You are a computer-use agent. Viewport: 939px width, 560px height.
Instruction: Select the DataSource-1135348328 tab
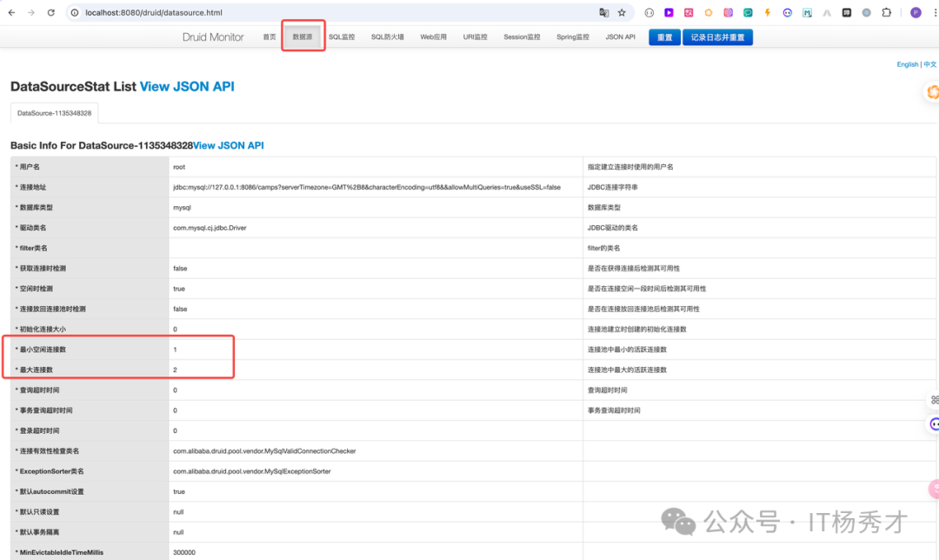(55, 113)
